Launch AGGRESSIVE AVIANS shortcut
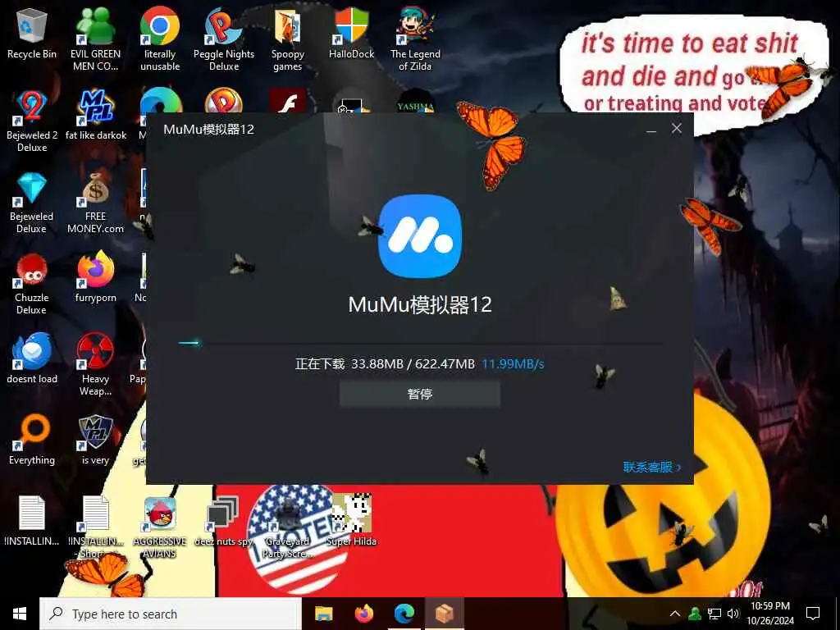Image resolution: width=840 pixels, height=630 pixels. point(160,527)
